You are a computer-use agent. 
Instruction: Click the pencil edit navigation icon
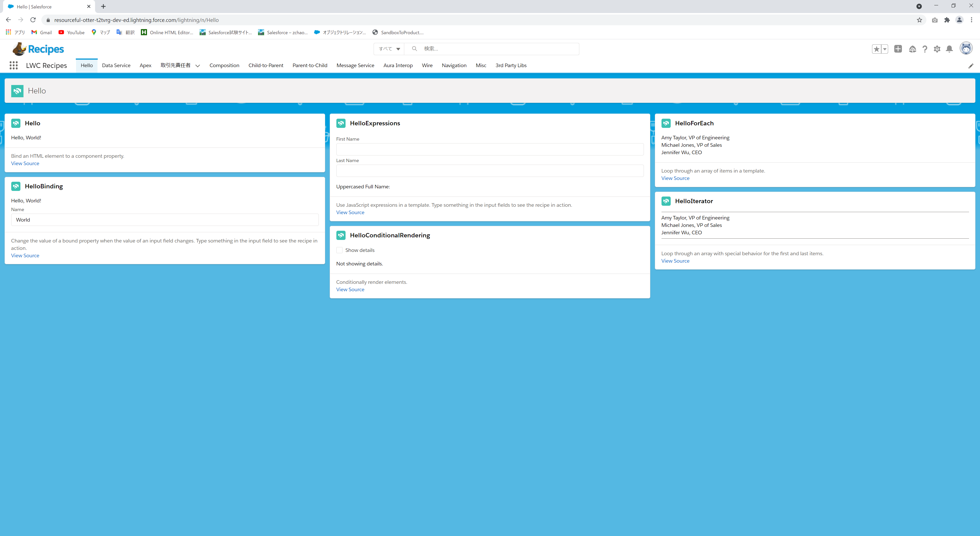pyautogui.click(x=971, y=66)
